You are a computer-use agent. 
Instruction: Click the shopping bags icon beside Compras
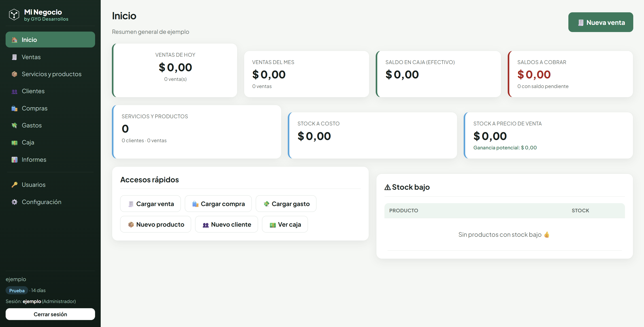pyautogui.click(x=15, y=108)
